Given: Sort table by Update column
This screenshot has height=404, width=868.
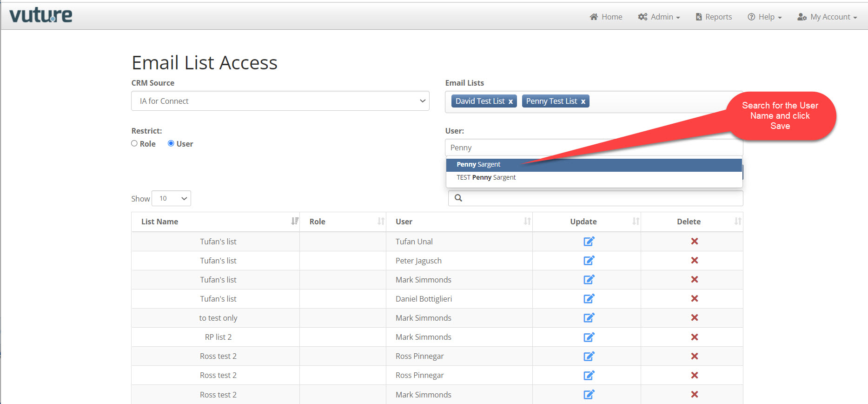Looking at the screenshot, I should tap(586, 222).
